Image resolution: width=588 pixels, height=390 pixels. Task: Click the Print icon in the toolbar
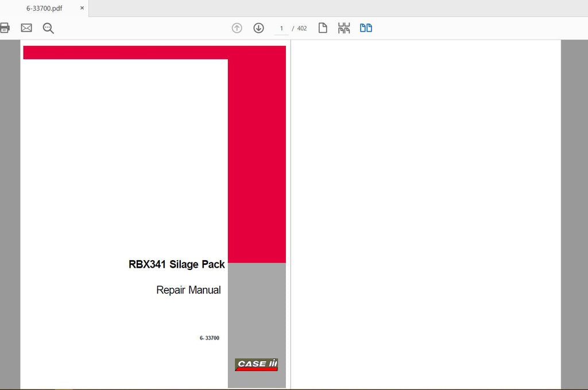(x=5, y=28)
